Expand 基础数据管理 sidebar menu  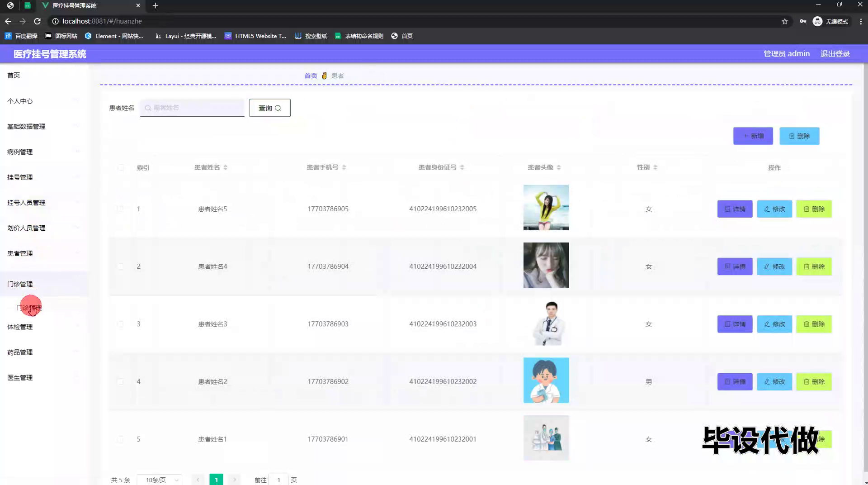click(x=44, y=126)
